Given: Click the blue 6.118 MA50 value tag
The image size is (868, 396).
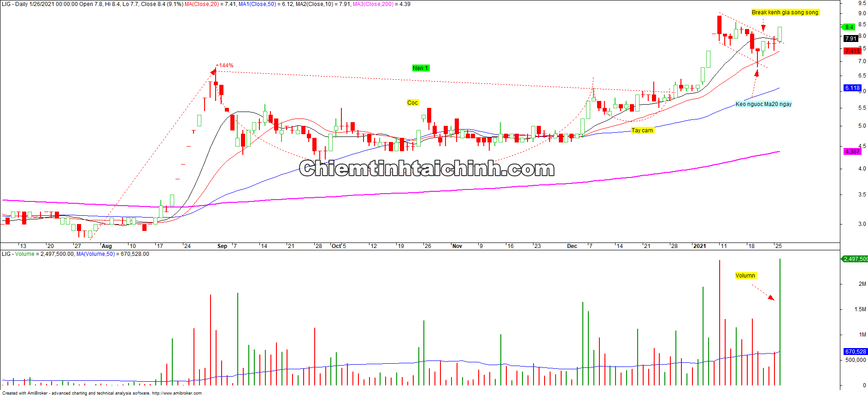Looking at the screenshot, I should click(852, 88).
